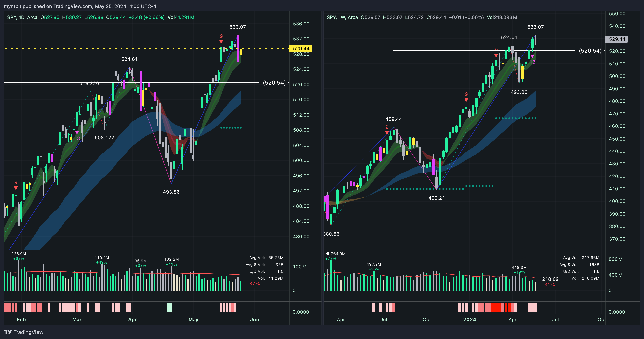Click the -37% daily volume change
This screenshot has height=339, width=644.
click(x=253, y=284)
